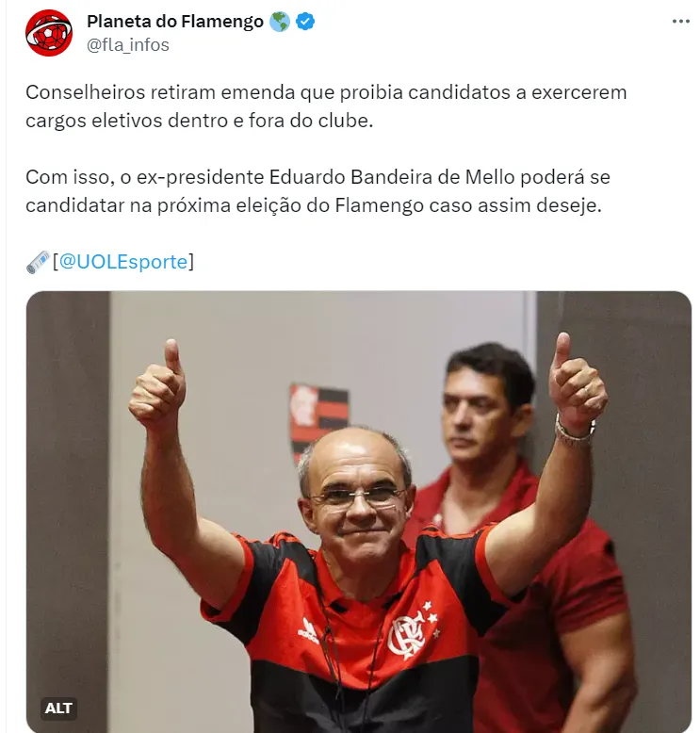Open Planeta do Flamengo profile avatar

pyautogui.click(x=49, y=33)
